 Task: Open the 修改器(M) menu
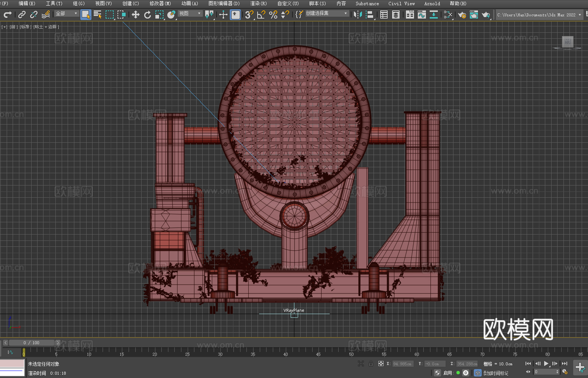[160, 3]
